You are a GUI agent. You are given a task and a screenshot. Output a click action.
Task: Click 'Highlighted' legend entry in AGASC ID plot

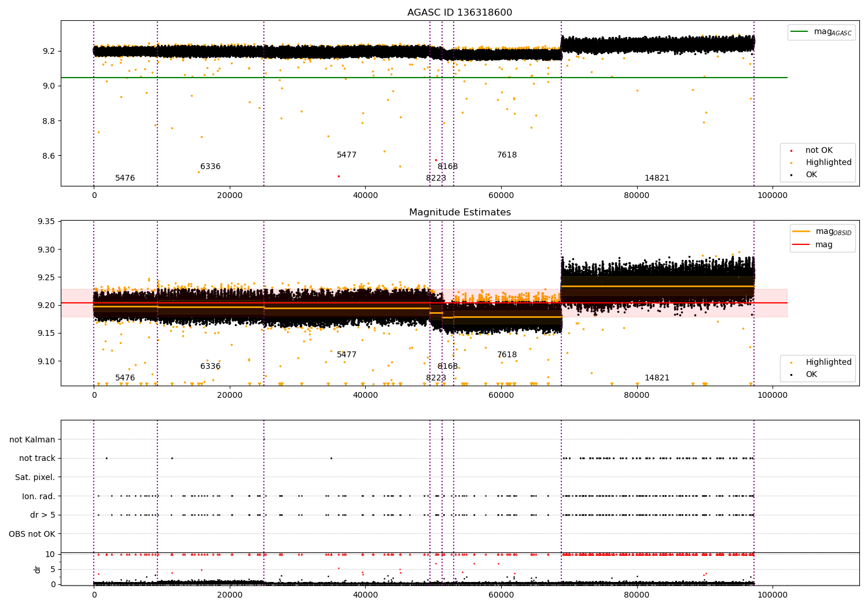point(828,163)
